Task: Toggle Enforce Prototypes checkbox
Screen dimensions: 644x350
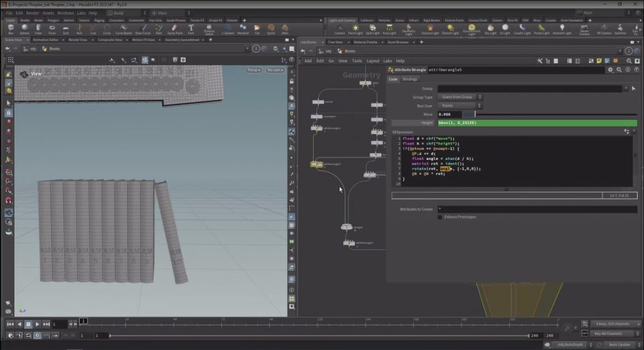Action: pyautogui.click(x=440, y=217)
